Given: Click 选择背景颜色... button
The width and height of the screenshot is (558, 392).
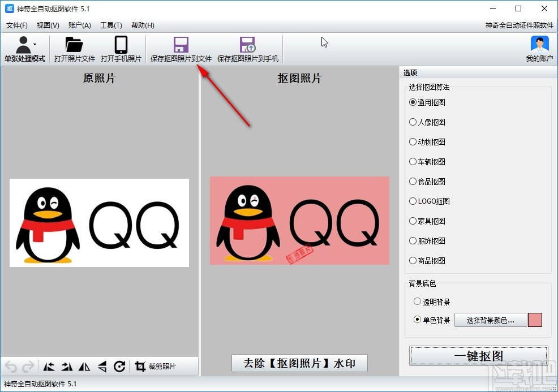Looking at the screenshot, I should 491,320.
